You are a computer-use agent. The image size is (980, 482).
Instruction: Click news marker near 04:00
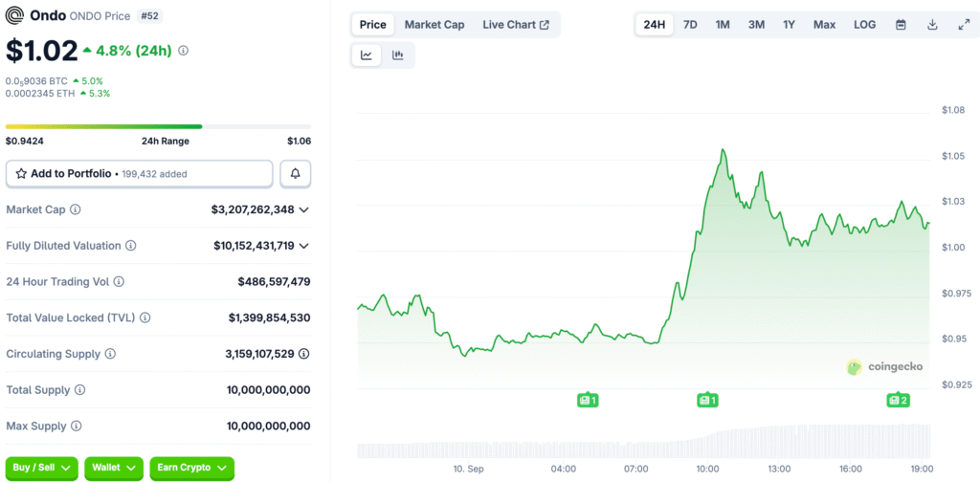pos(588,400)
